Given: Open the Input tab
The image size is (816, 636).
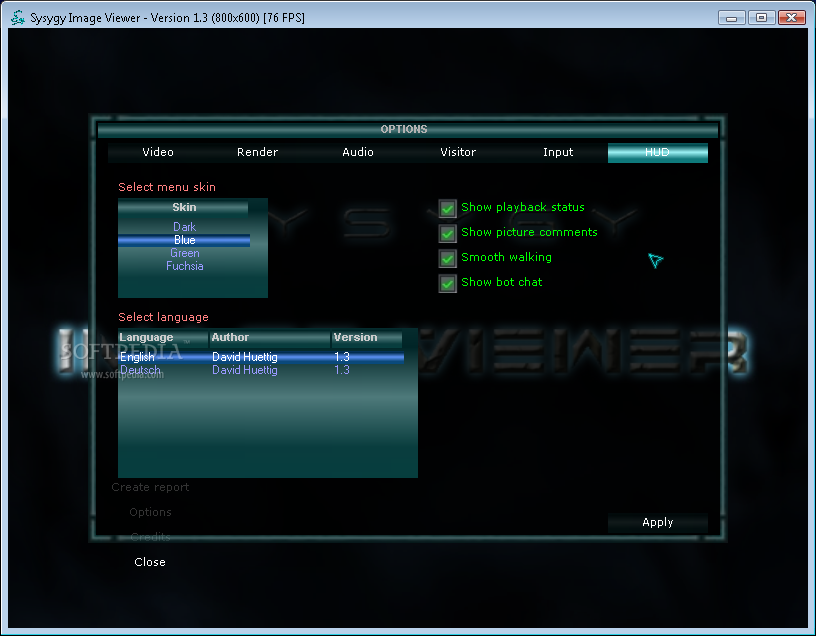Looking at the screenshot, I should (x=558, y=152).
